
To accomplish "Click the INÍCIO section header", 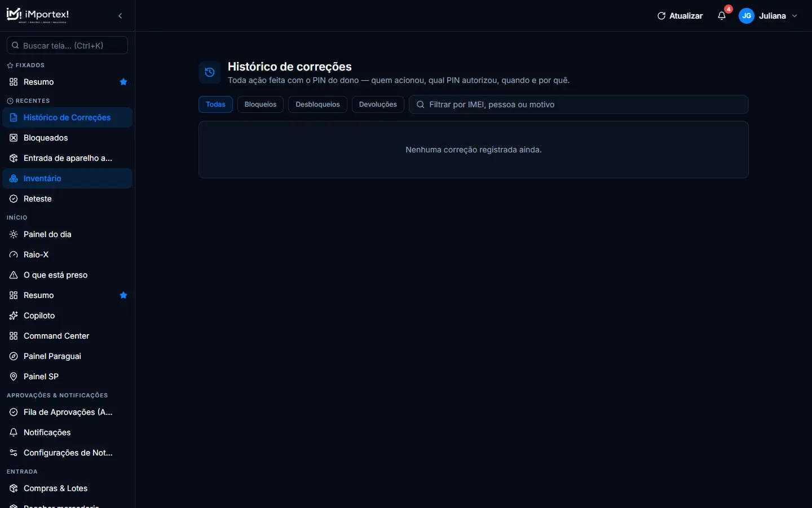I will [x=17, y=217].
